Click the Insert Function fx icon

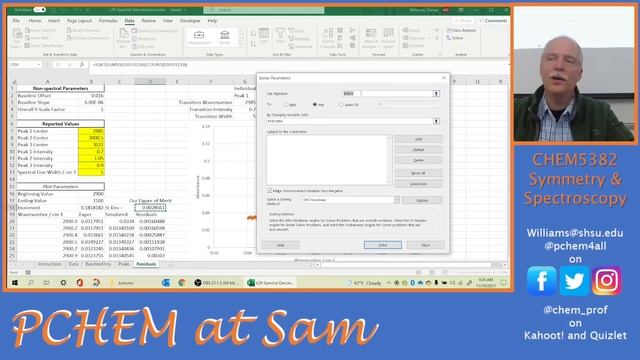(82, 64)
